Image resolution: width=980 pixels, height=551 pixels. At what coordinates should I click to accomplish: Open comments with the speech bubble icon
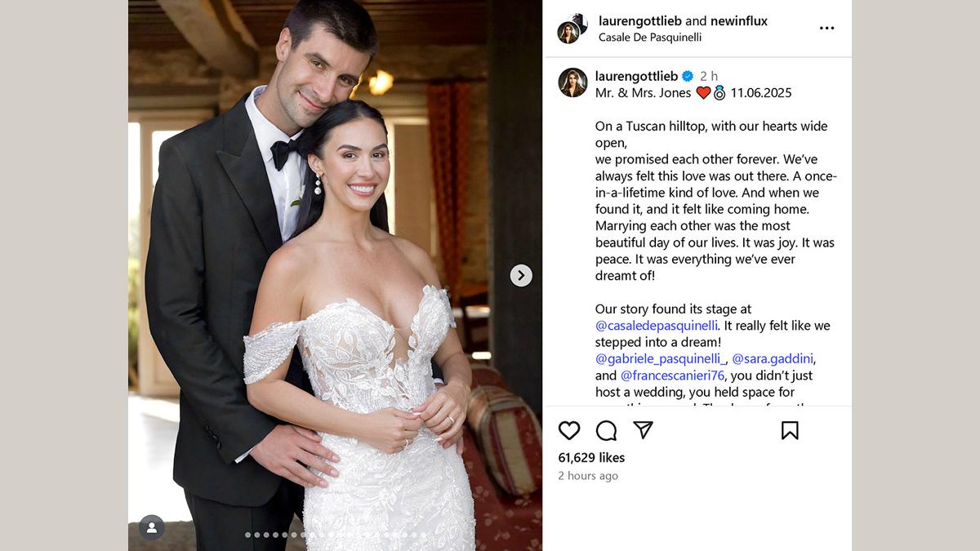point(606,430)
